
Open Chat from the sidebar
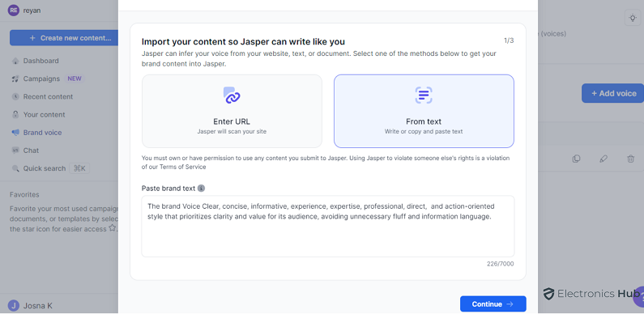point(31,151)
